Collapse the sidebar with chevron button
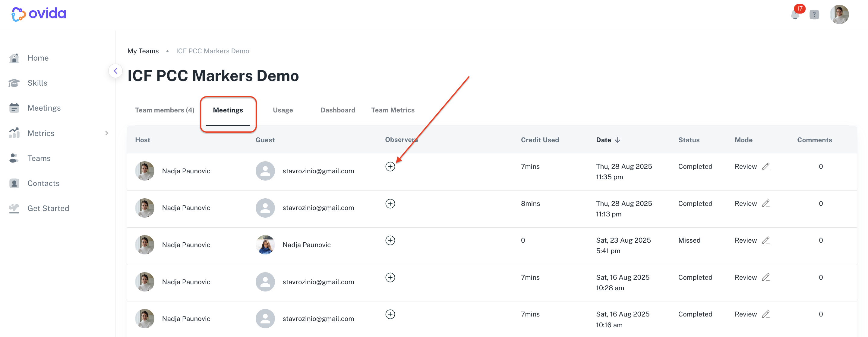 [x=115, y=71]
